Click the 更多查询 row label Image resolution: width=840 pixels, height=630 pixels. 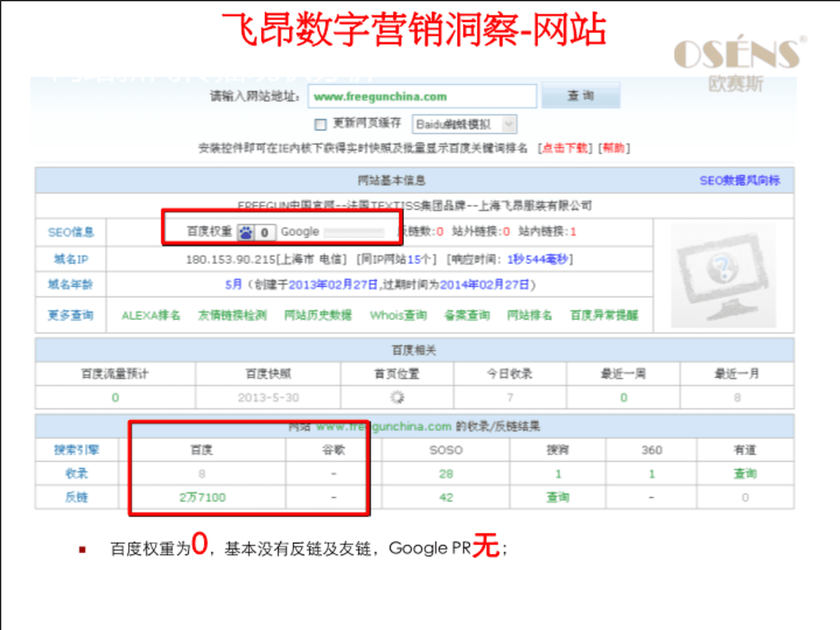pyautogui.click(x=70, y=315)
